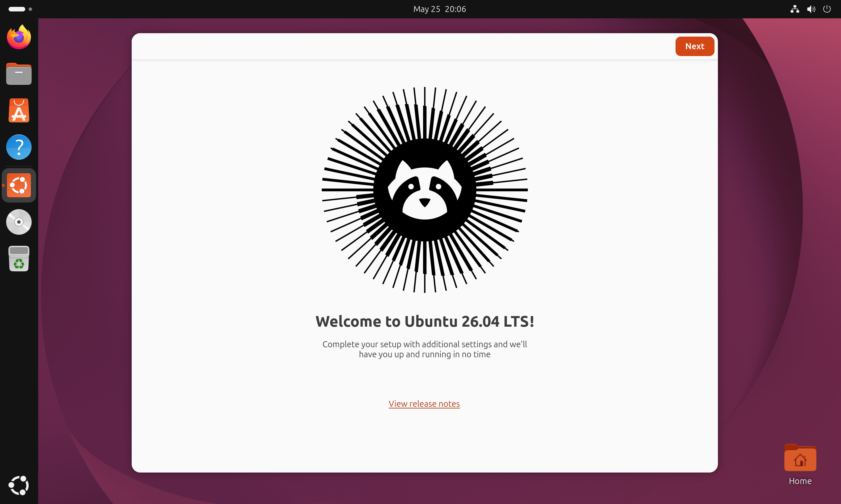Show applications via Ubuntu logo button
Viewport: 841px width, 504px height.
(19, 485)
